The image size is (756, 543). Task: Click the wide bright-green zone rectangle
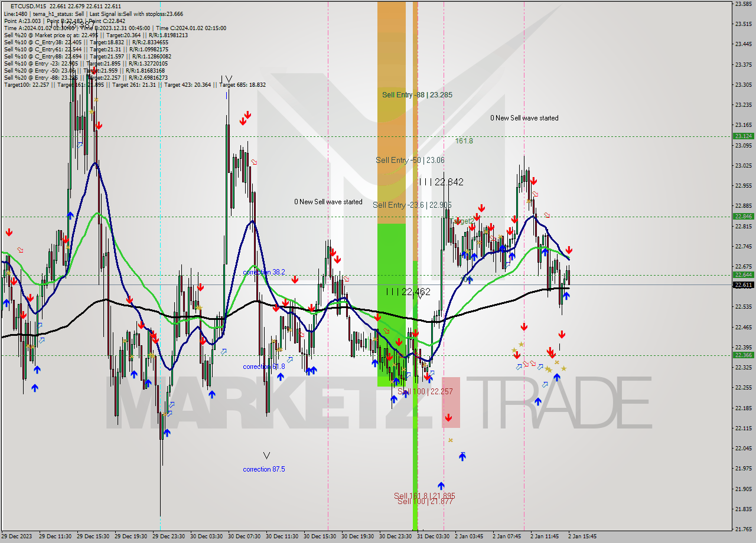[392, 305]
